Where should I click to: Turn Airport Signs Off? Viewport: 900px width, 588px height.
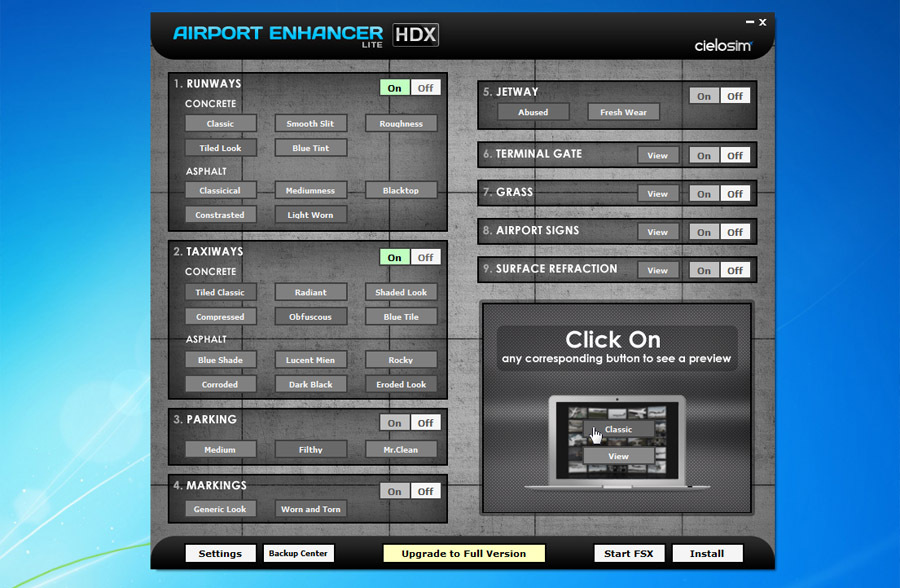[x=735, y=232]
